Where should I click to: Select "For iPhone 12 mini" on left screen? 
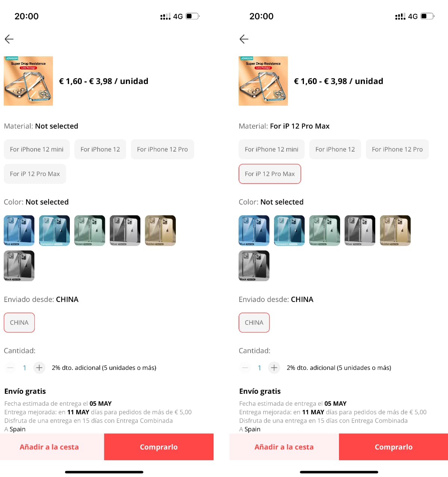click(x=37, y=149)
